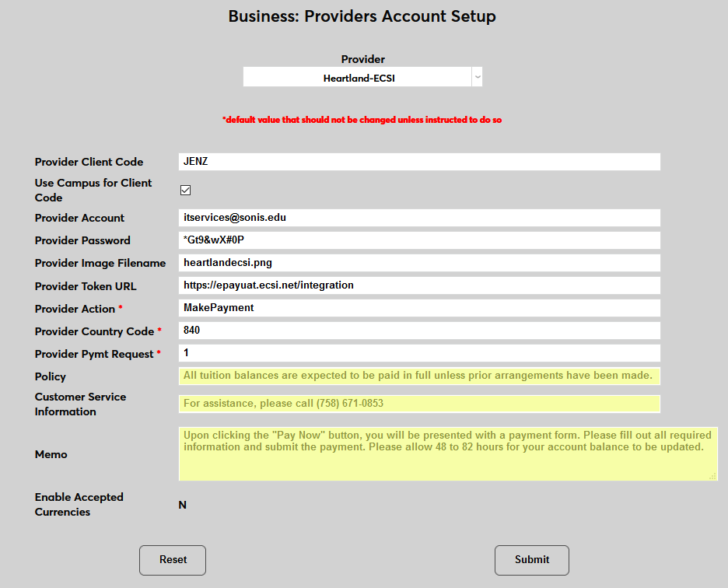The width and height of the screenshot is (728, 588).
Task: Click the Enable Accepted Currencies value N
Action: pyautogui.click(x=183, y=505)
